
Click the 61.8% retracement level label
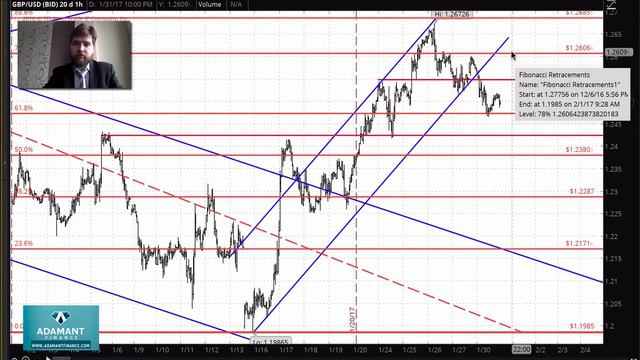pyautogui.click(x=24, y=108)
